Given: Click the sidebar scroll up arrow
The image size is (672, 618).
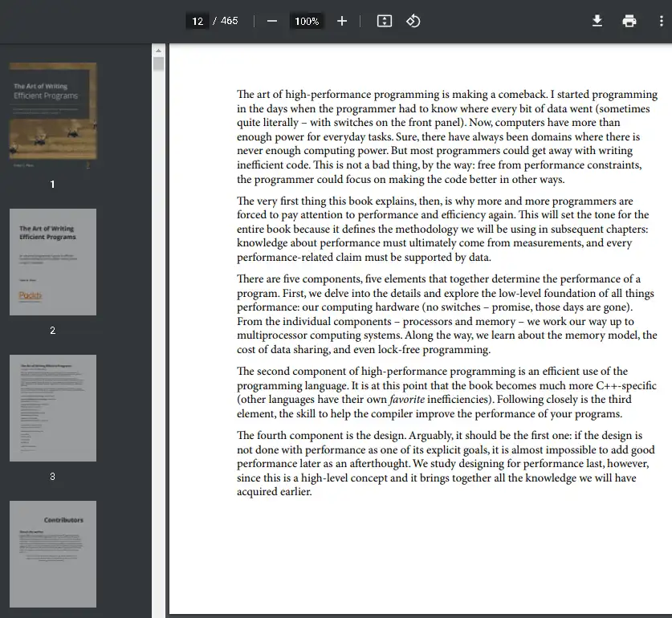Looking at the screenshot, I should (x=158, y=51).
